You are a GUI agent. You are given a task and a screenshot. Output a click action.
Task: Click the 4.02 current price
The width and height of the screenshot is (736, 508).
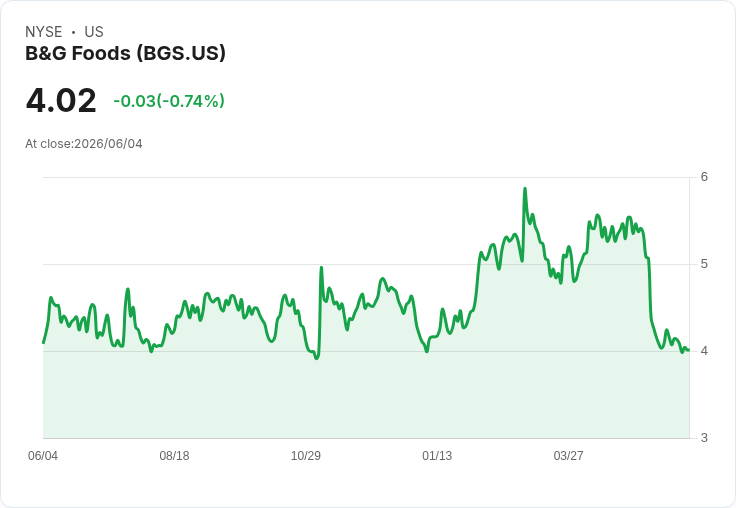[61, 100]
